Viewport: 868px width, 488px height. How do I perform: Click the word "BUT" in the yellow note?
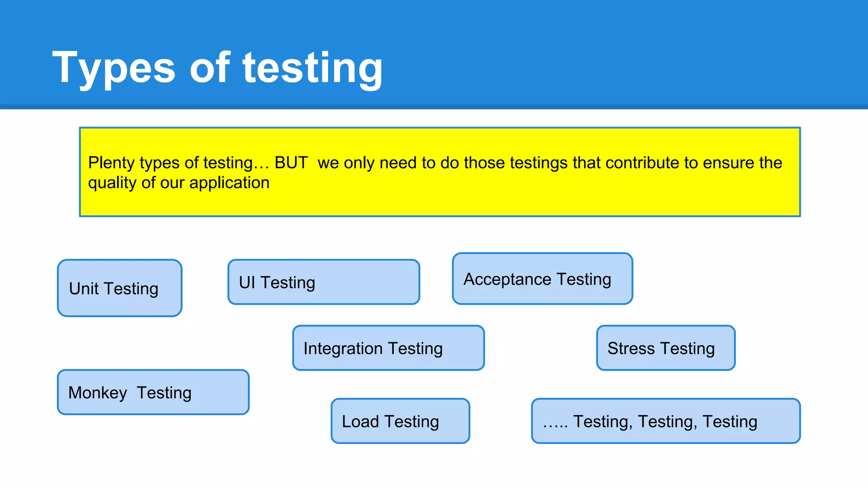[x=291, y=163]
